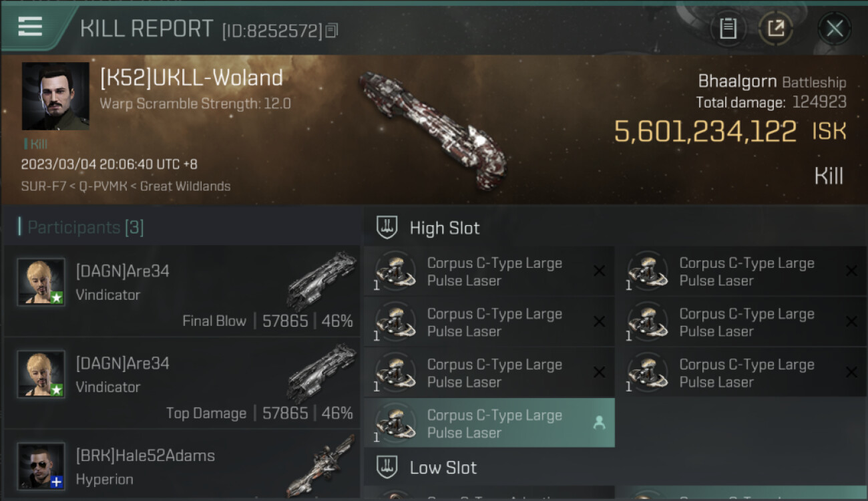Click the first High Slot laser's X icon

coord(599,271)
